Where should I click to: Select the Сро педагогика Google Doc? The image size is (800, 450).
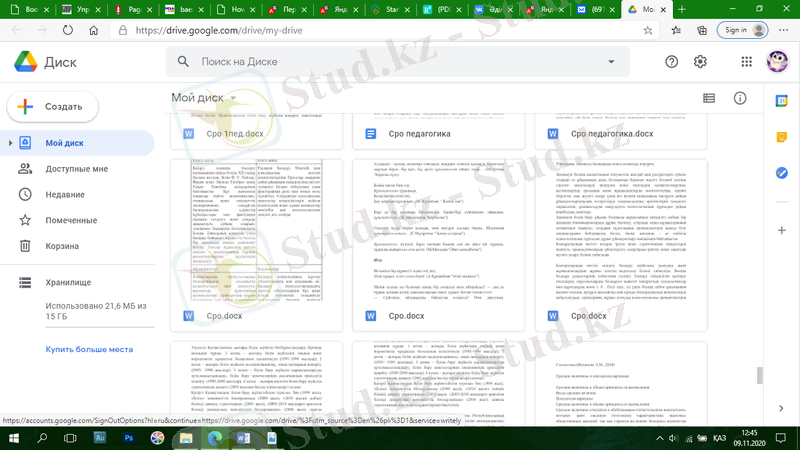coord(419,134)
